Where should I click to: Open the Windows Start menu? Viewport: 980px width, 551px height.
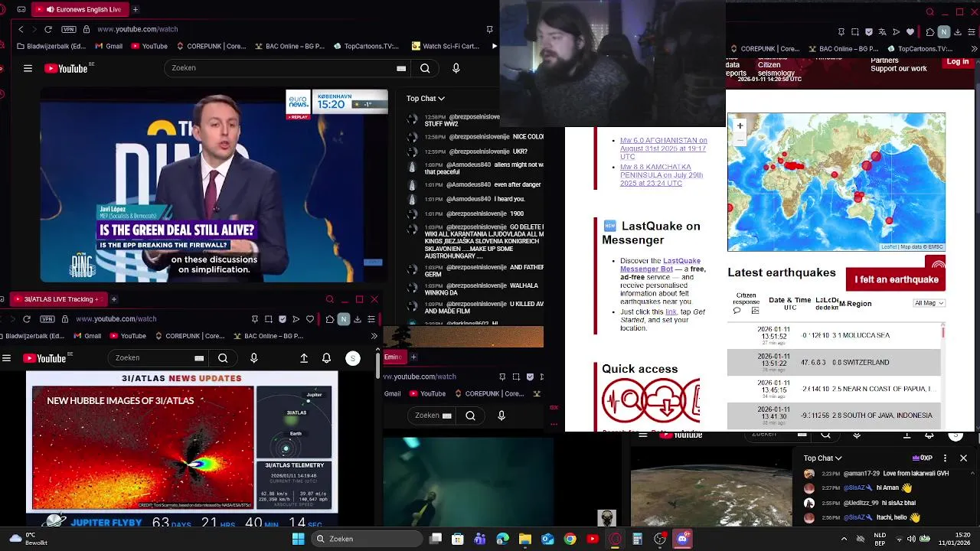click(x=298, y=539)
